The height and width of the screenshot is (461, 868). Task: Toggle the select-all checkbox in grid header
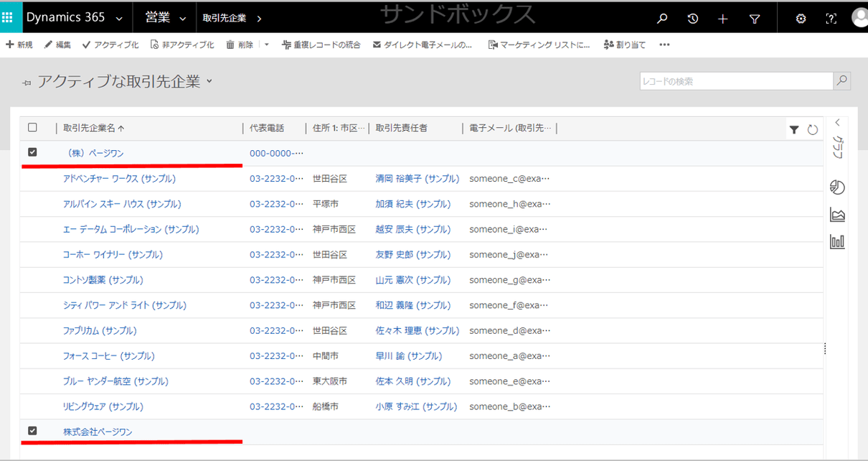(32, 126)
